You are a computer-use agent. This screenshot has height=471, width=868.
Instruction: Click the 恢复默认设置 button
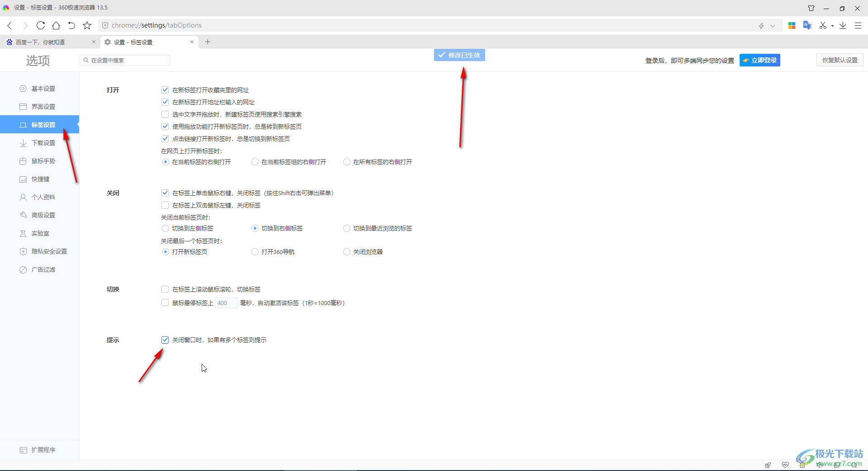point(840,60)
